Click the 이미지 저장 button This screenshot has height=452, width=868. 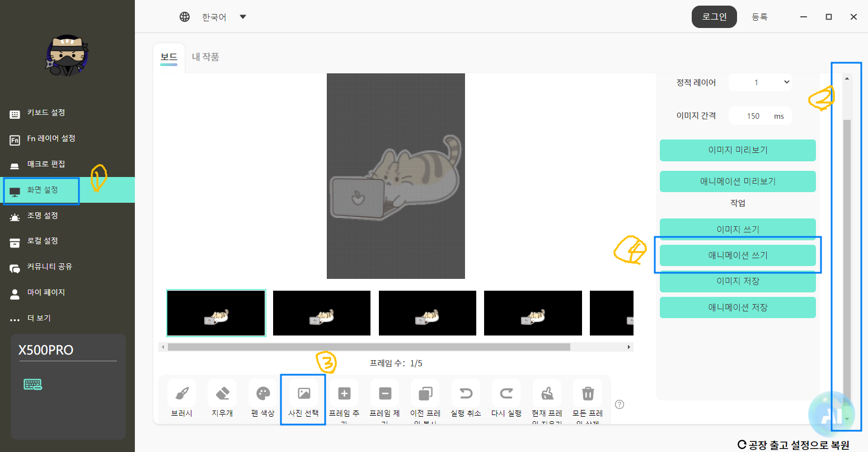[x=738, y=281]
